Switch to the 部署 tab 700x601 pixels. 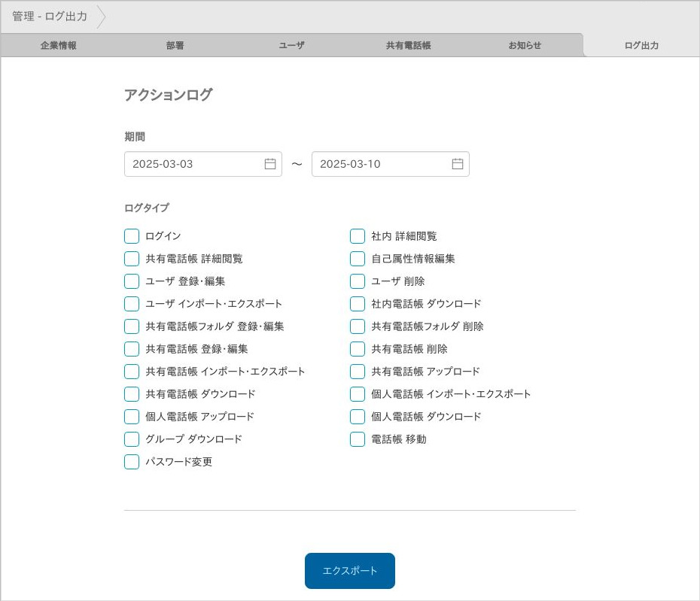click(x=175, y=45)
